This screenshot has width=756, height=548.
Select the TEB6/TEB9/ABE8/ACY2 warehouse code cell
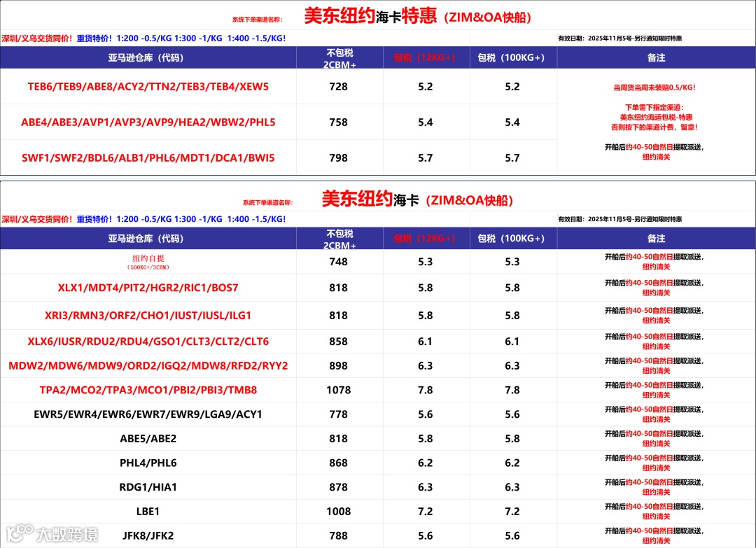tap(148, 87)
